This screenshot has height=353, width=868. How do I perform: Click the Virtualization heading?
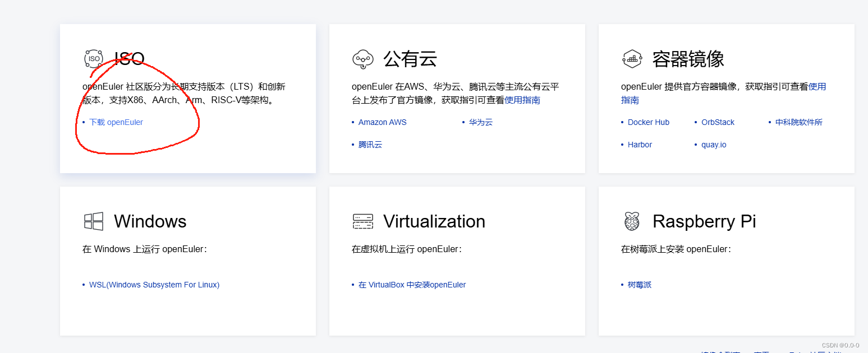[434, 221]
